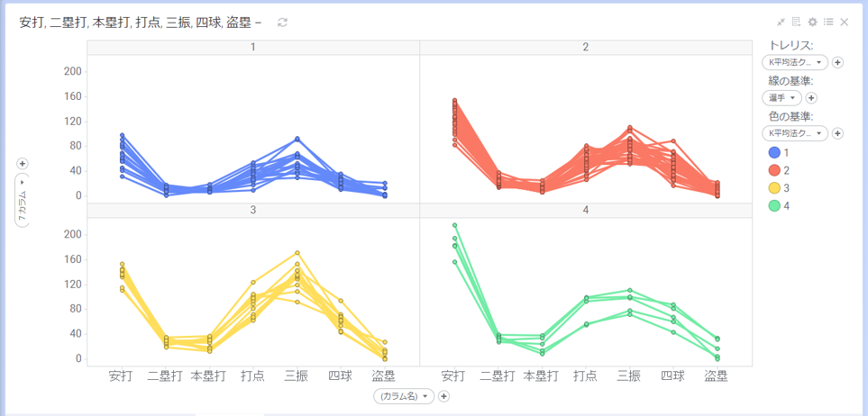Viewport: 868px width, 416px height.
Task: Open the (カラム名) X-axis selector
Action: point(404,396)
